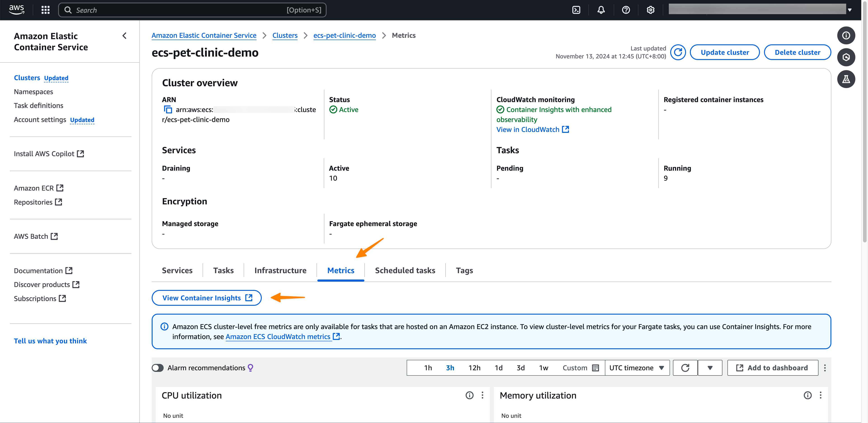
Task: Click the Memory utilization three-dot menu
Action: (x=821, y=395)
